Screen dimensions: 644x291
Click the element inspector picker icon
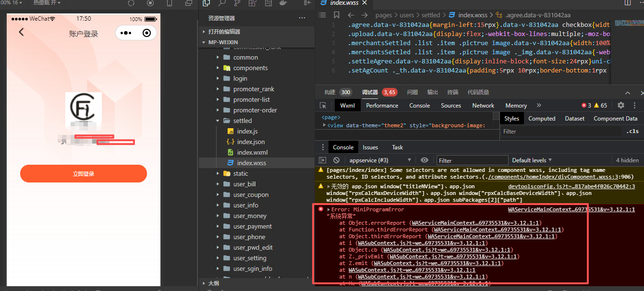click(x=323, y=106)
